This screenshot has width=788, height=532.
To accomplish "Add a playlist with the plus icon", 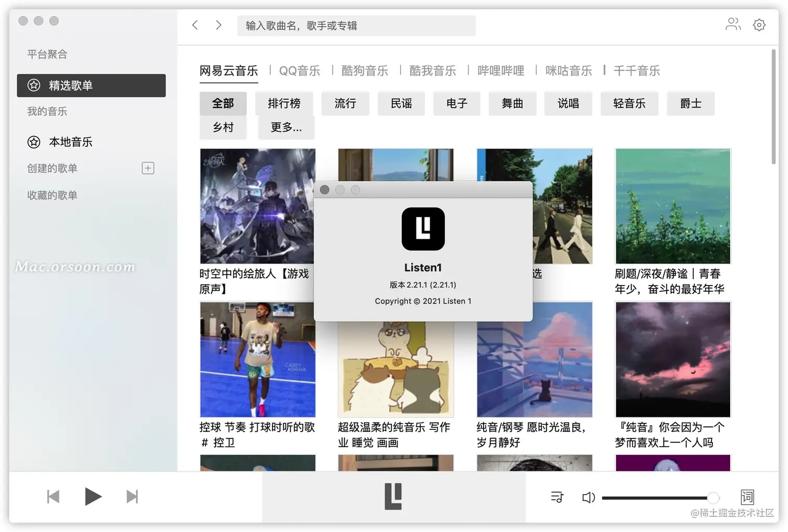I will click(x=148, y=168).
